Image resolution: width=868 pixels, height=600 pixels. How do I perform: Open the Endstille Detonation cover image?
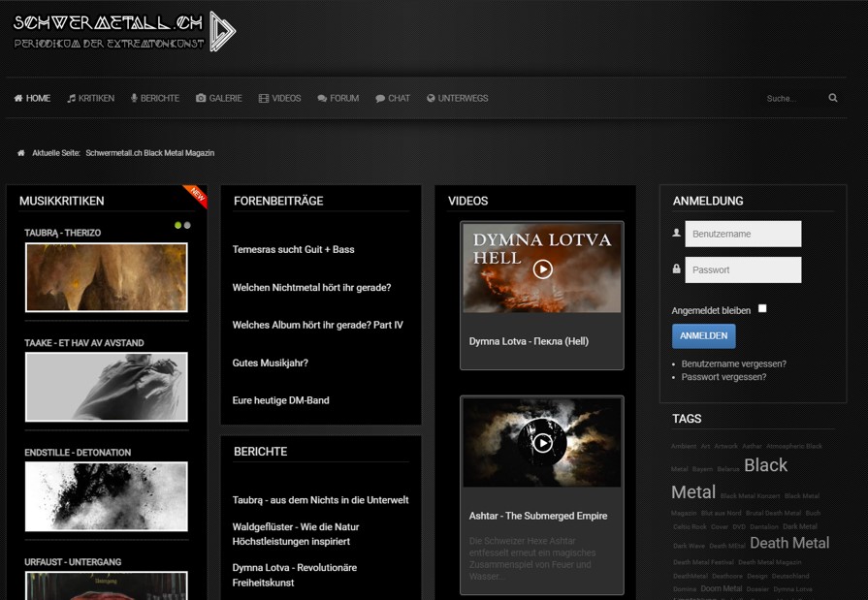[107, 496]
